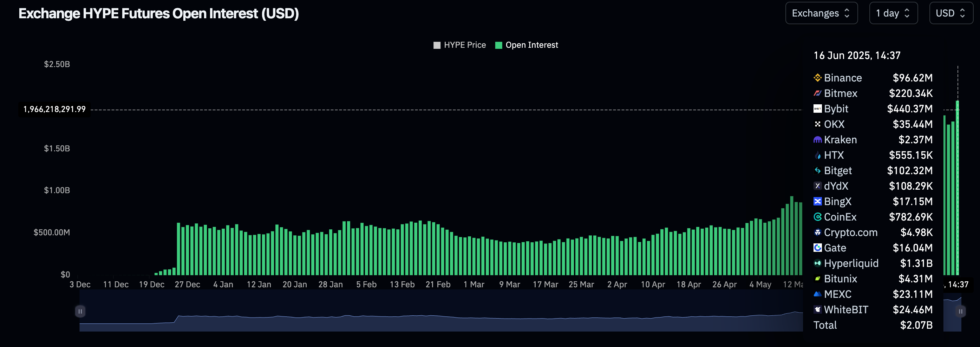This screenshot has width=980, height=347.
Task: Toggle Open Interest legend series
Action: [527, 45]
